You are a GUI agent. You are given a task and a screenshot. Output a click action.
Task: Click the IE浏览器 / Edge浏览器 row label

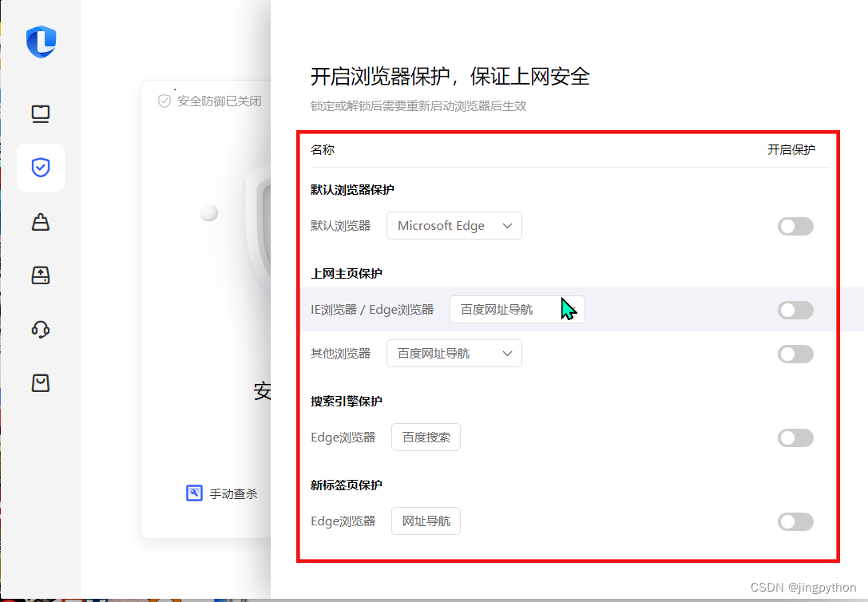pyautogui.click(x=372, y=309)
